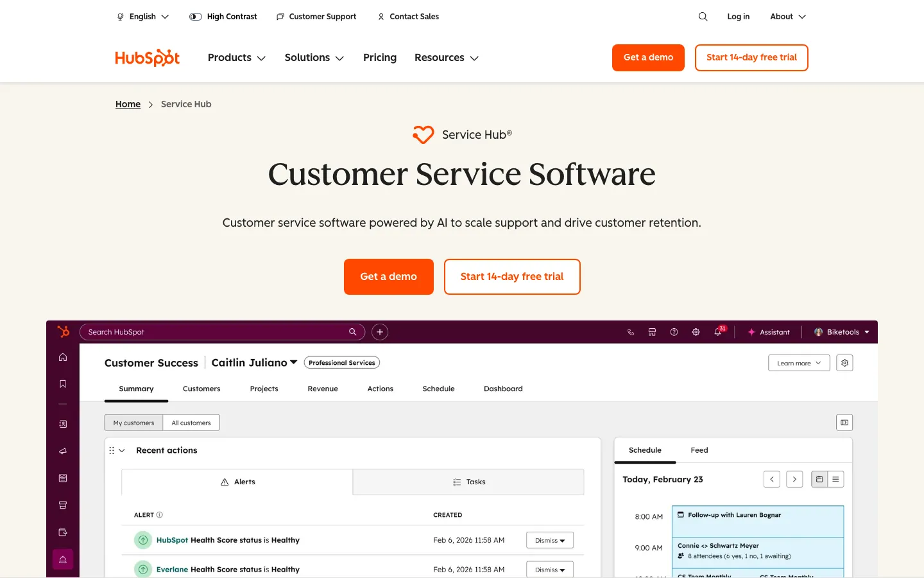Open the home icon in app sidebar
Screen dimensions: 924x578
(x=63, y=357)
